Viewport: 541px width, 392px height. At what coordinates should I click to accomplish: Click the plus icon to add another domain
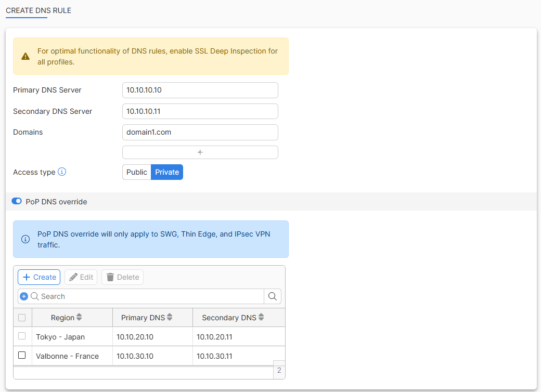[200, 152]
